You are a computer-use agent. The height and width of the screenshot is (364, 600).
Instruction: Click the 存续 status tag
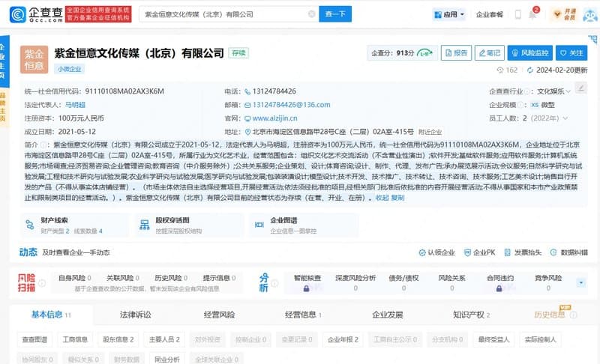coord(238,53)
